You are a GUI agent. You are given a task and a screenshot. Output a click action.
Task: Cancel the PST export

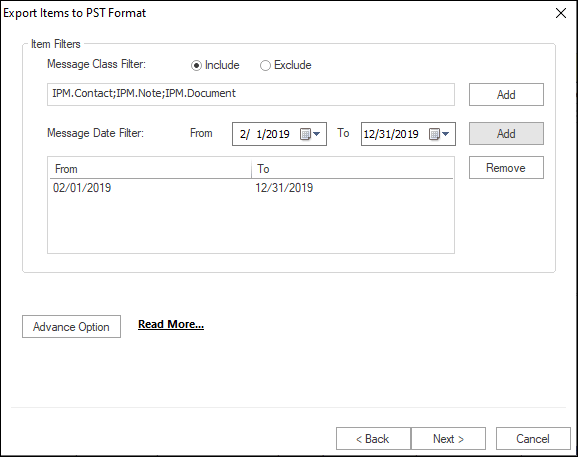533,439
